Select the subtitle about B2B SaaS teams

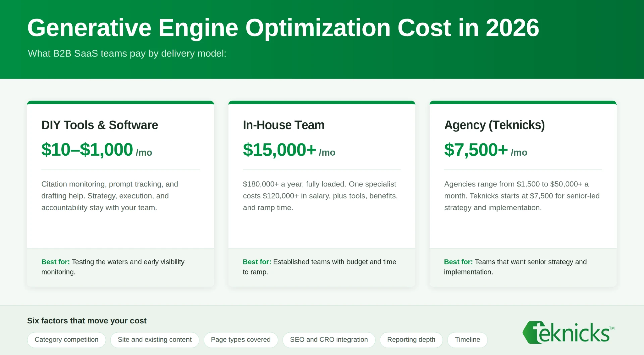tap(127, 53)
